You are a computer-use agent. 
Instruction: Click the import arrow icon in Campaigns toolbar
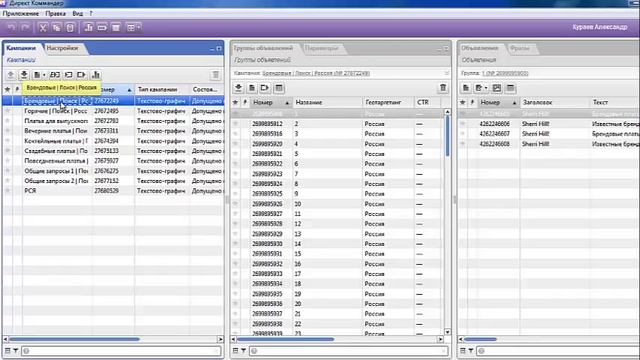coord(69,75)
